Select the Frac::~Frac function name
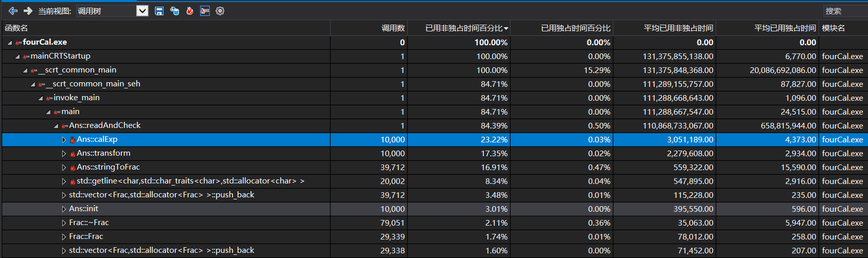This screenshot has width=868, height=258. [89, 223]
